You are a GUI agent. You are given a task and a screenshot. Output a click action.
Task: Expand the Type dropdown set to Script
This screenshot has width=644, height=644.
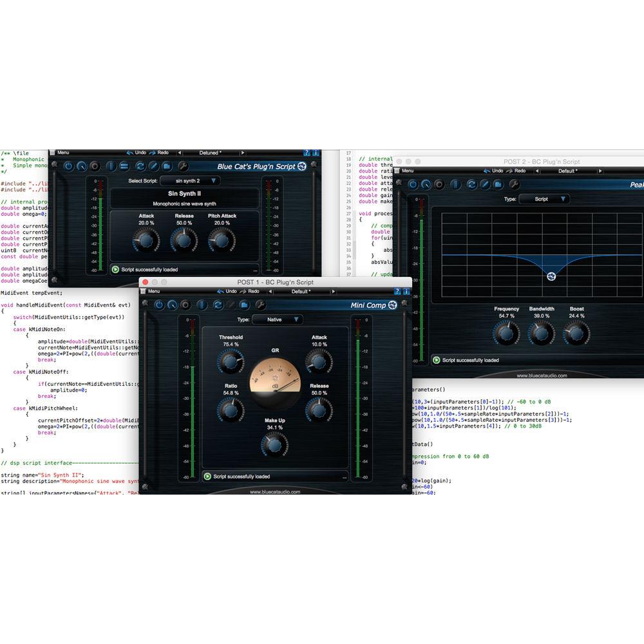544,199
